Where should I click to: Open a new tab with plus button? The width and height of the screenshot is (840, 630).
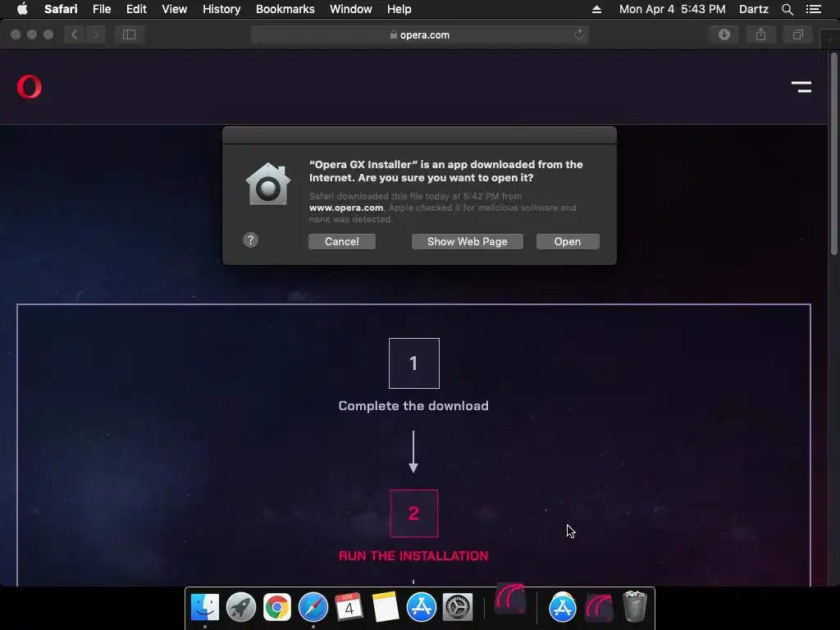(830, 39)
